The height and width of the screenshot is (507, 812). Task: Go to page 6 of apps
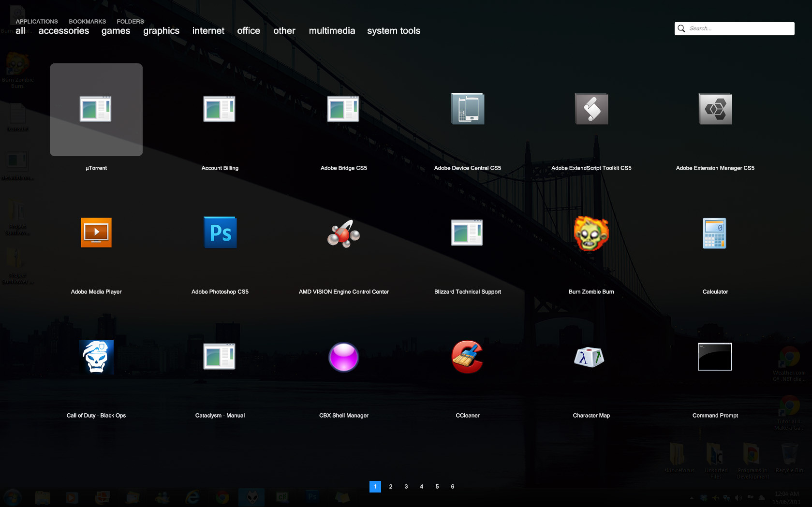tap(453, 487)
